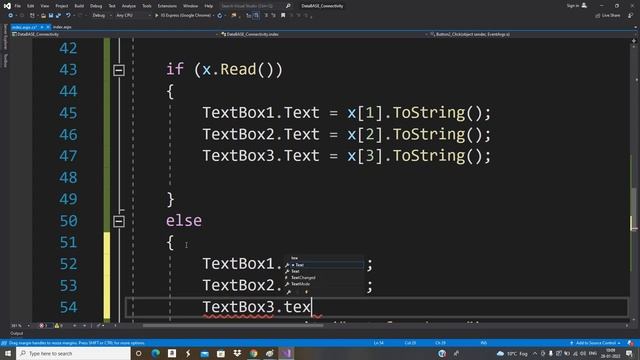Open Dropbox from the taskbar
640x360 pixels.
coord(237,353)
